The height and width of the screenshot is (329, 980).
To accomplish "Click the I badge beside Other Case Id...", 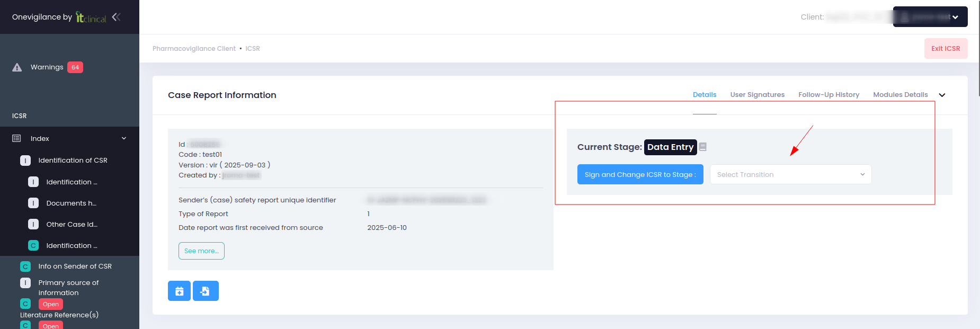I will click(x=33, y=224).
